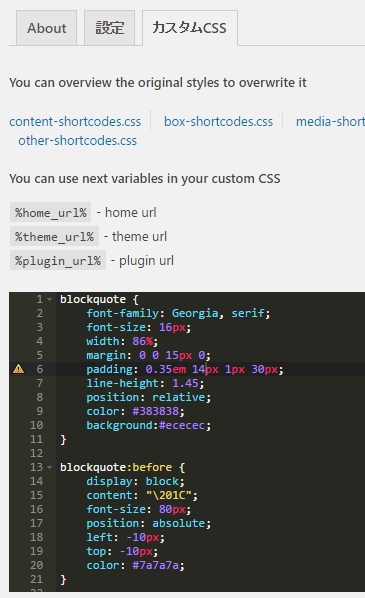Click the %theme_url% variable code
Viewport: 365px width, 598px height.
[x=54, y=236]
